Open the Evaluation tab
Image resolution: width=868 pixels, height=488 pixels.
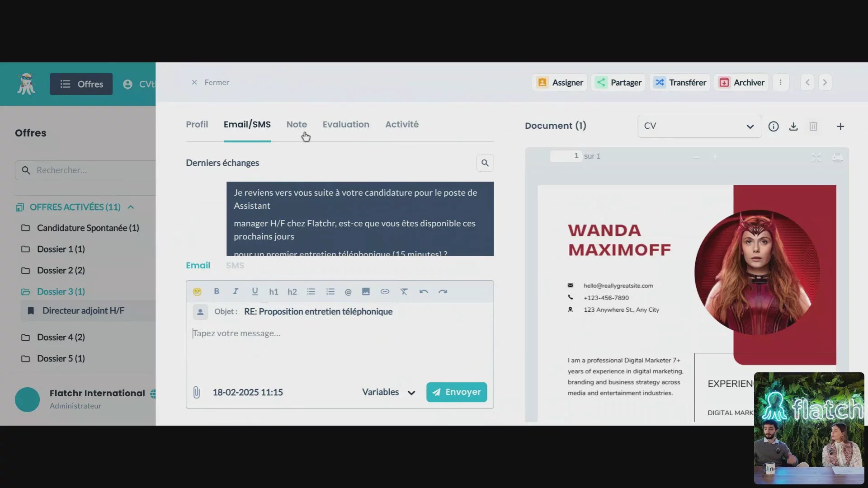pos(346,124)
